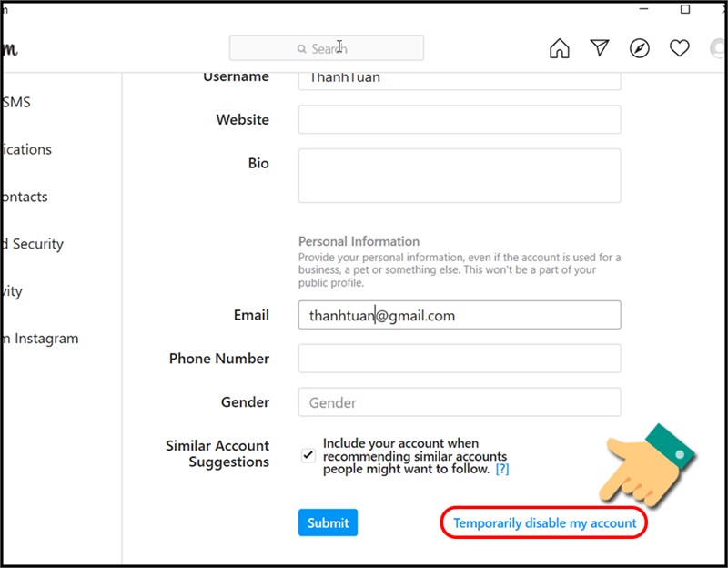Screen dimensions: 728x568
Task: Open the Explore compass icon
Action: click(640, 48)
